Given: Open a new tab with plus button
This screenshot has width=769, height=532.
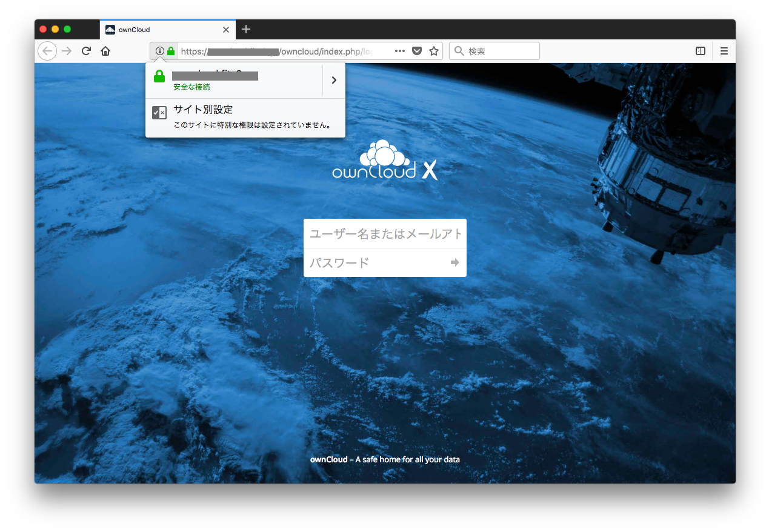Looking at the screenshot, I should tap(245, 29).
